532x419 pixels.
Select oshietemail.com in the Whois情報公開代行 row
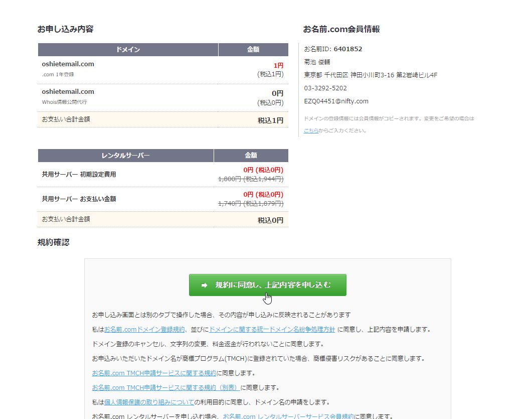coord(68,91)
